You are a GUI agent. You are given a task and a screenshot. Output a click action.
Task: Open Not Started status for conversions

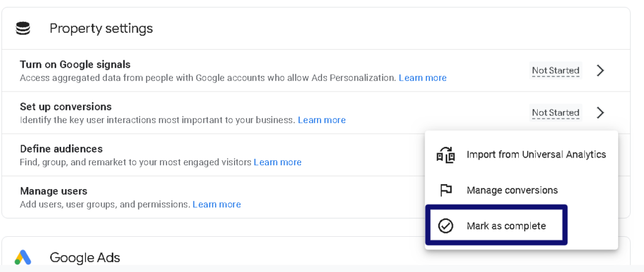pos(556,112)
